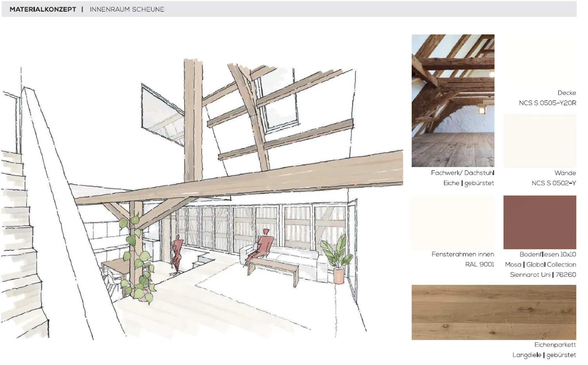588x365 pixels.
Task: Click the Bodenfliesen 10x10 label
Action: (x=548, y=254)
